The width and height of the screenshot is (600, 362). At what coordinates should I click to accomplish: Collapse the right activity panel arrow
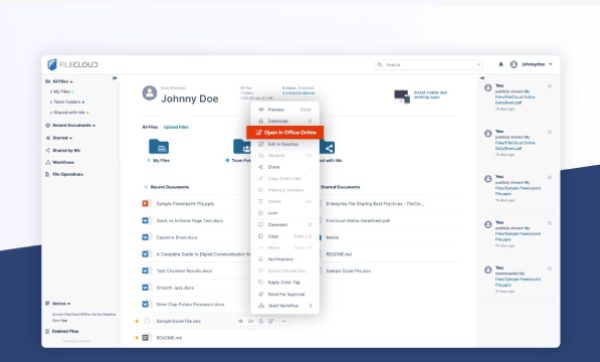[482, 78]
